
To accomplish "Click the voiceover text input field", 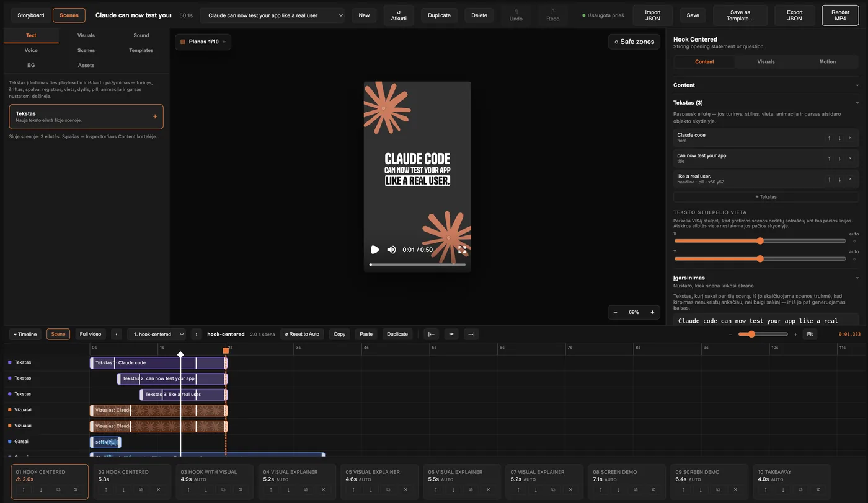I will [766, 320].
